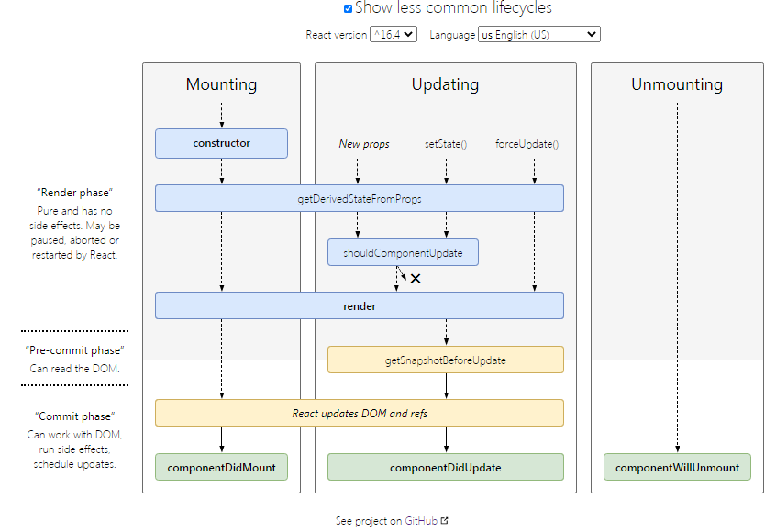
Task: Click the render lifecycle box
Action: [x=359, y=305]
